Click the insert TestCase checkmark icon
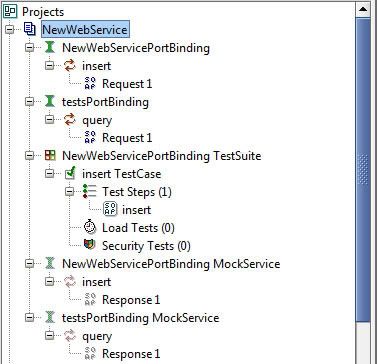377x364 pixels. [x=70, y=173]
